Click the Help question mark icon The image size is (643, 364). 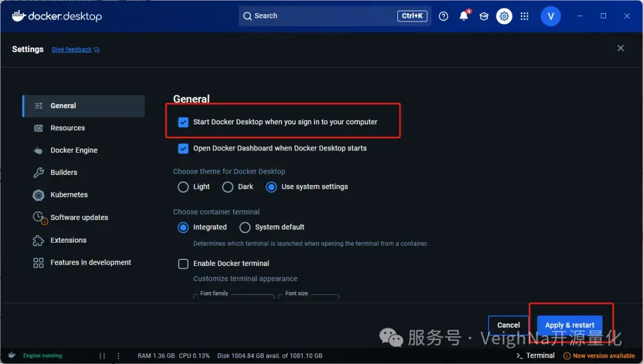pos(443,16)
